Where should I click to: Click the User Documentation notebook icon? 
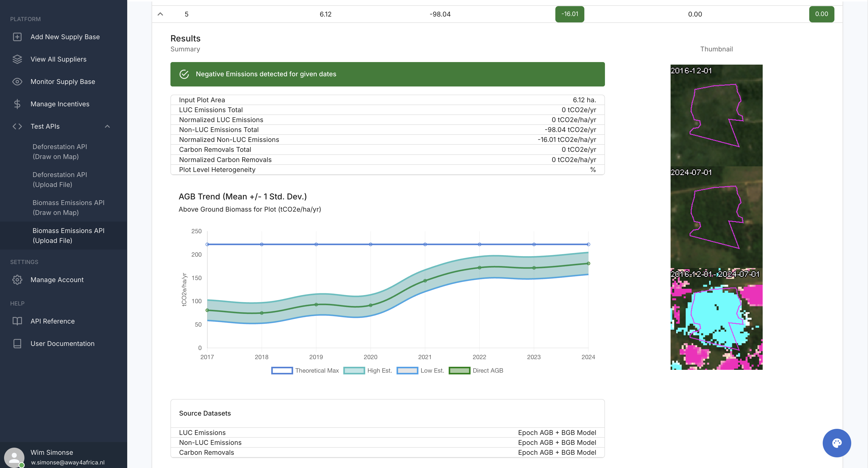pos(17,344)
